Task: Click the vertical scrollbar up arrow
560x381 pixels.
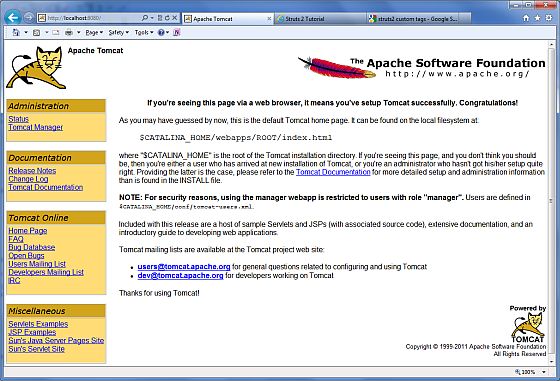Action: coord(551,45)
